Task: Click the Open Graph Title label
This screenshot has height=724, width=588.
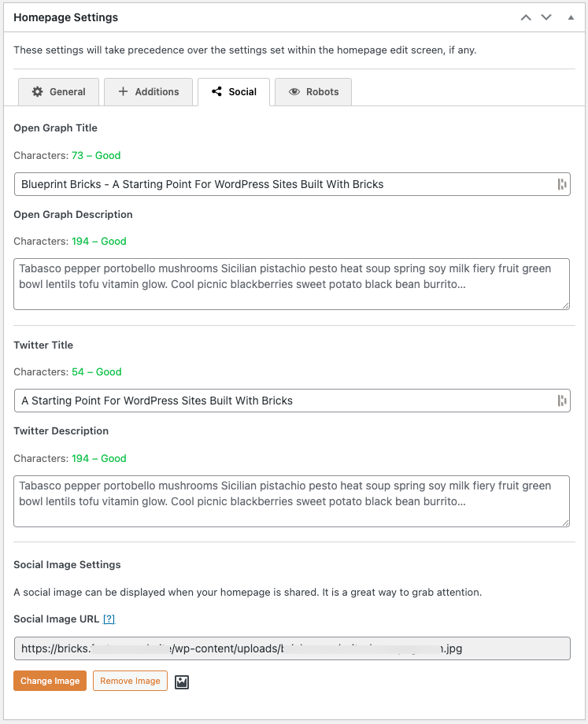Action: click(x=55, y=128)
